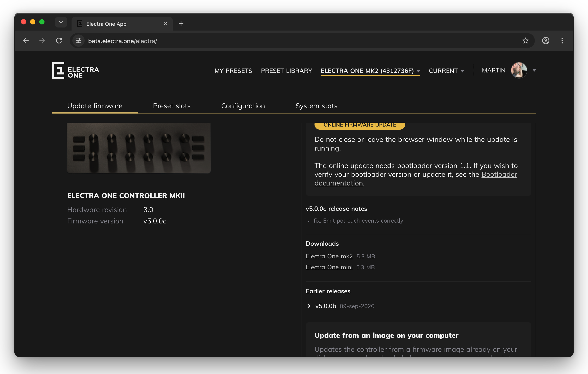Click Martin's profile avatar
Viewport: 588px width, 374px height.
click(x=519, y=70)
